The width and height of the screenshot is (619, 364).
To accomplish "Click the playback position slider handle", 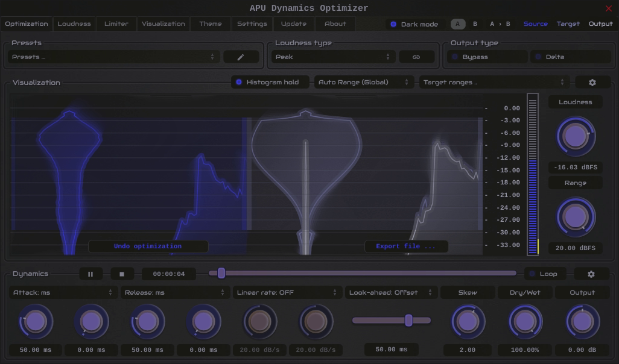I will tap(221, 273).
